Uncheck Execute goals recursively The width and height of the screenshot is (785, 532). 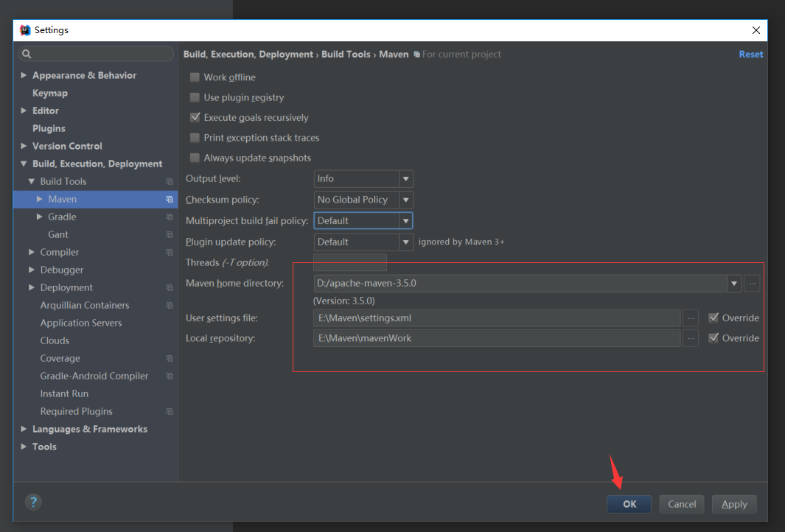click(195, 118)
